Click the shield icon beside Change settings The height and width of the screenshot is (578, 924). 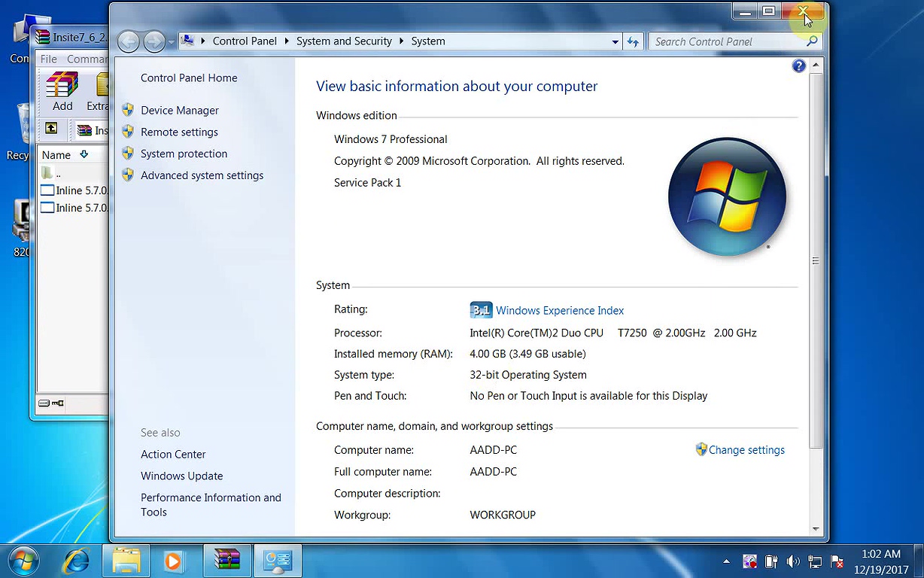(701, 449)
